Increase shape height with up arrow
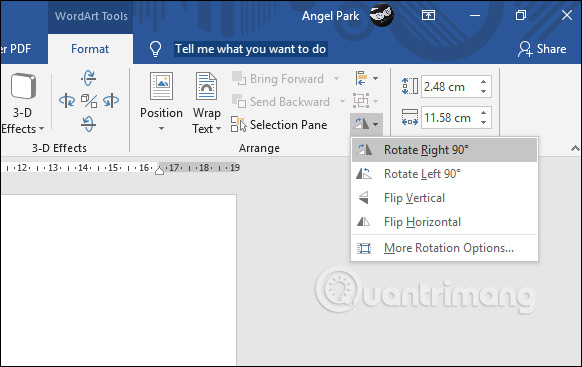 483,82
